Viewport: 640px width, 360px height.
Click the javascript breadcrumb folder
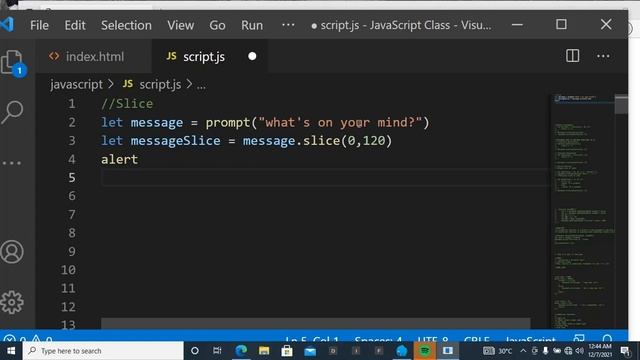click(x=76, y=84)
